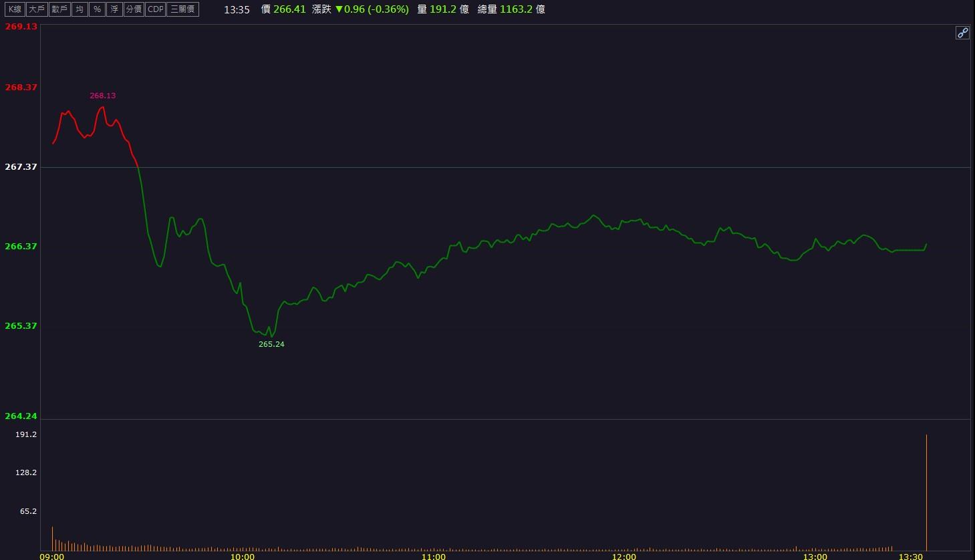Click the 269.13 top axis label
Screen dimensions: 975x560
21,27
